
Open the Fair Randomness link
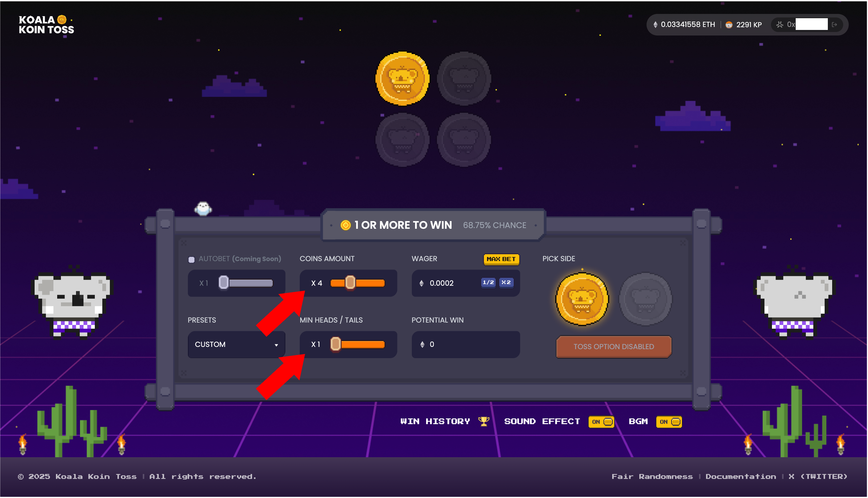[x=652, y=476]
